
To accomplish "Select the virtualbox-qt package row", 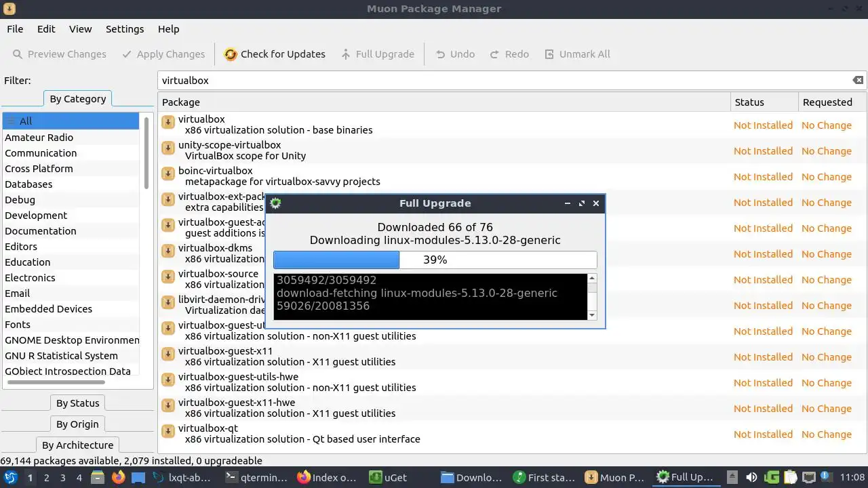I will coord(512,434).
